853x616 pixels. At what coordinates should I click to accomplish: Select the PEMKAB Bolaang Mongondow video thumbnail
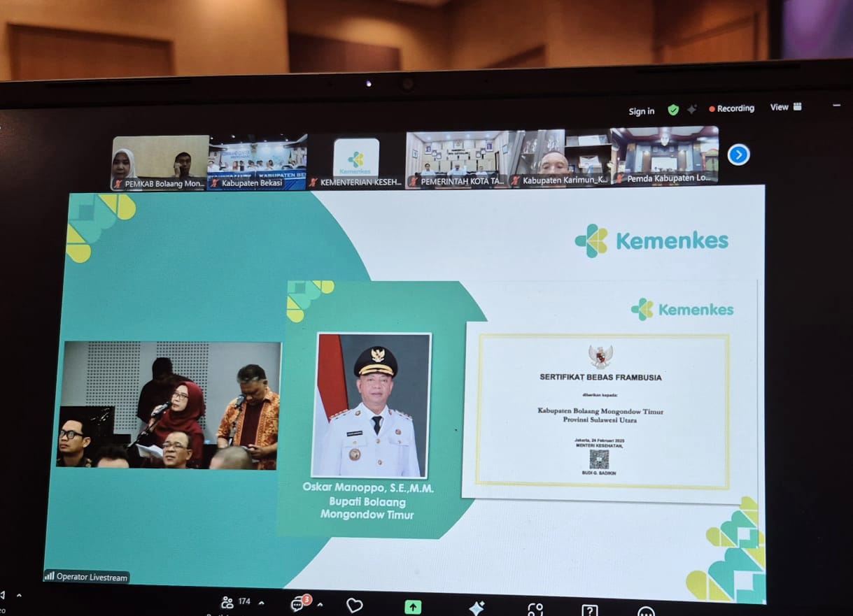160,162
